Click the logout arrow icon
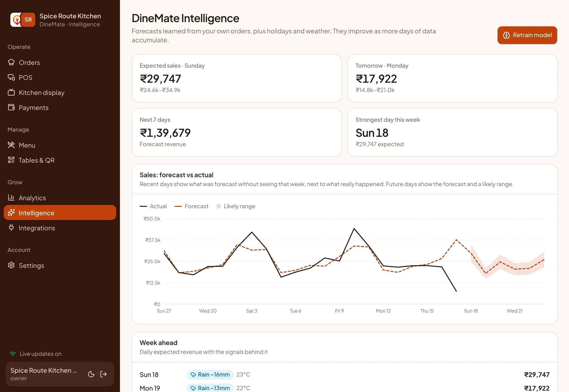569x392 pixels. click(103, 374)
